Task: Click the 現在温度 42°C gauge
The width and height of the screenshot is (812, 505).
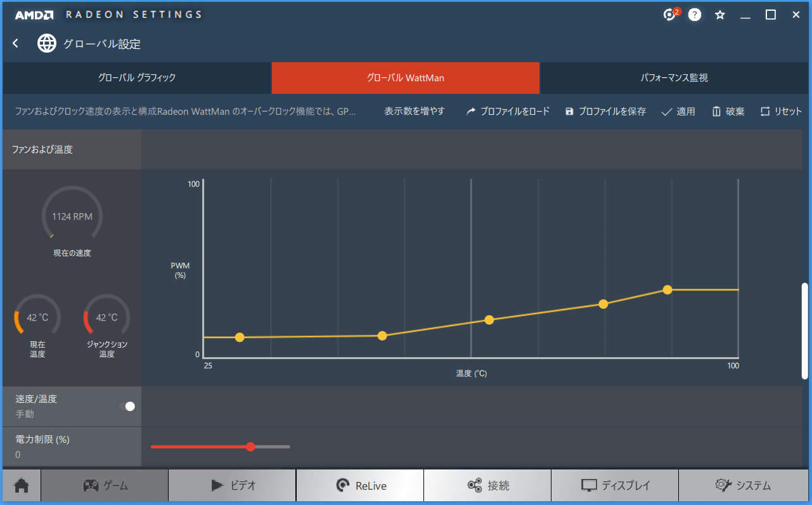Action: (37, 317)
